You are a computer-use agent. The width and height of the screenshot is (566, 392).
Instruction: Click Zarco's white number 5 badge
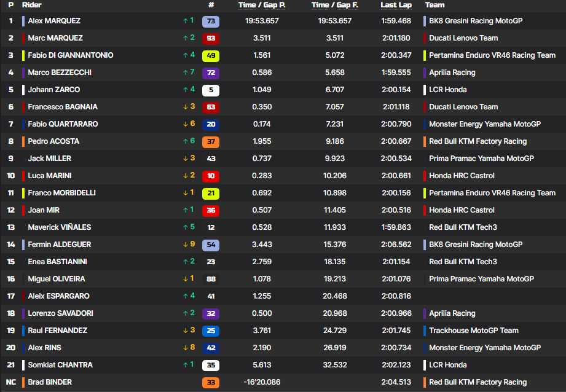tap(211, 90)
